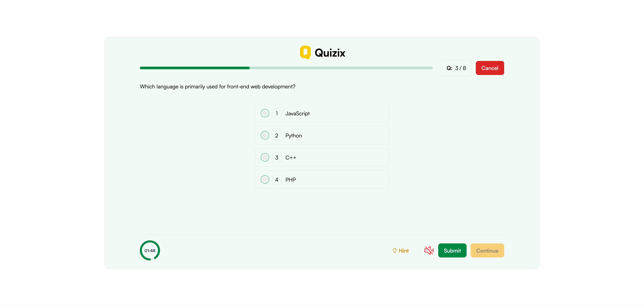Cancel the quiz with the red button
This screenshot has height=306, width=644.
tap(490, 68)
